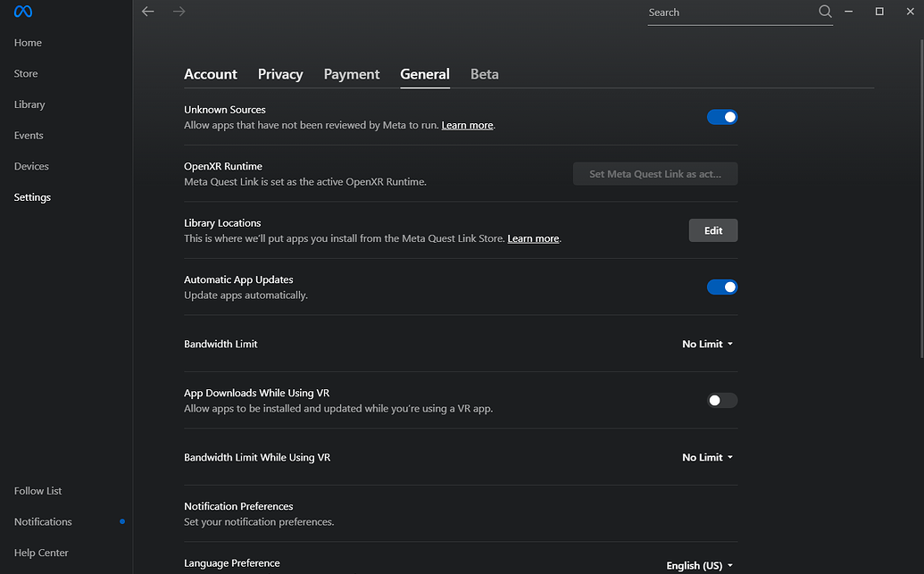
Task: Turn off Automatic App Updates
Action: [x=722, y=287]
